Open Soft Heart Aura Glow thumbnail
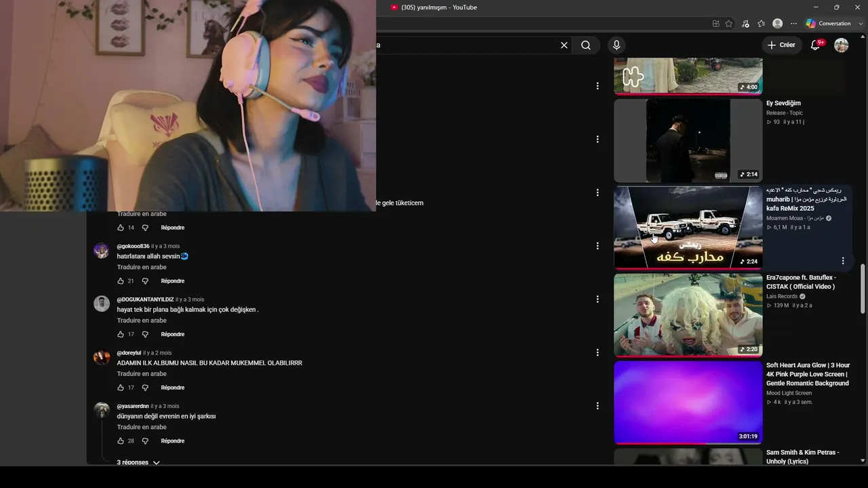Image resolution: width=868 pixels, height=488 pixels. click(688, 403)
